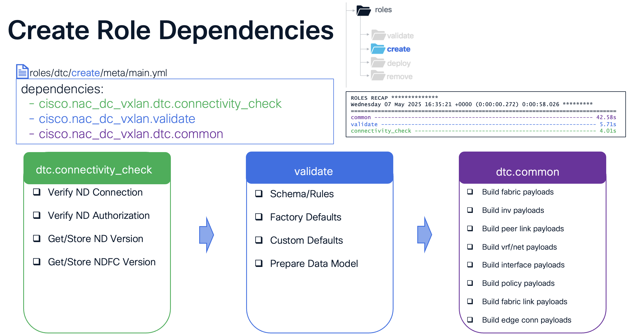Check the Build edge conn payloads box
644x335 pixels.
pos(470,320)
